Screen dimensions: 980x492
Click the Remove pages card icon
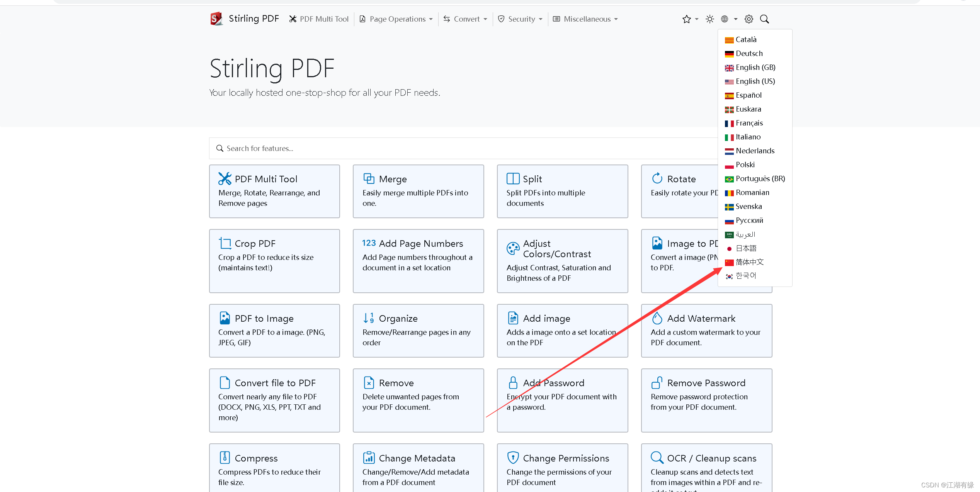click(369, 382)
